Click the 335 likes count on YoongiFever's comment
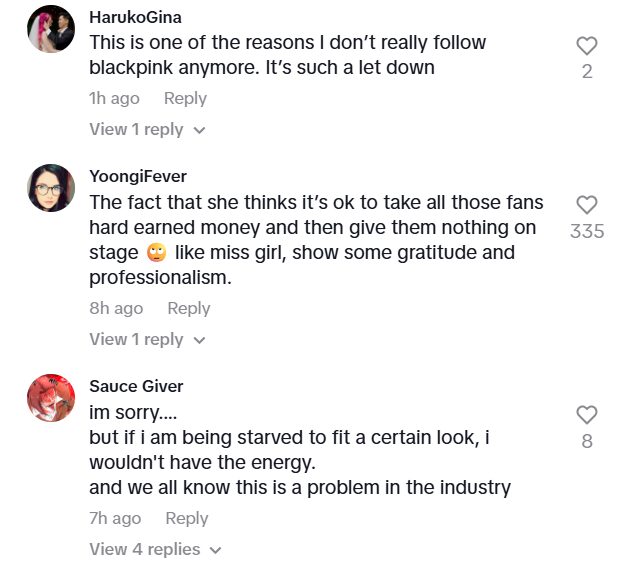The width and height of the screenshot is (619, 562). 587,231
